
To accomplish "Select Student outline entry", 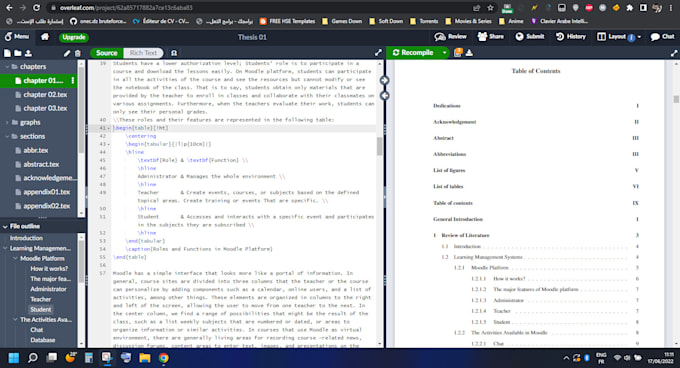I will 40,309.
